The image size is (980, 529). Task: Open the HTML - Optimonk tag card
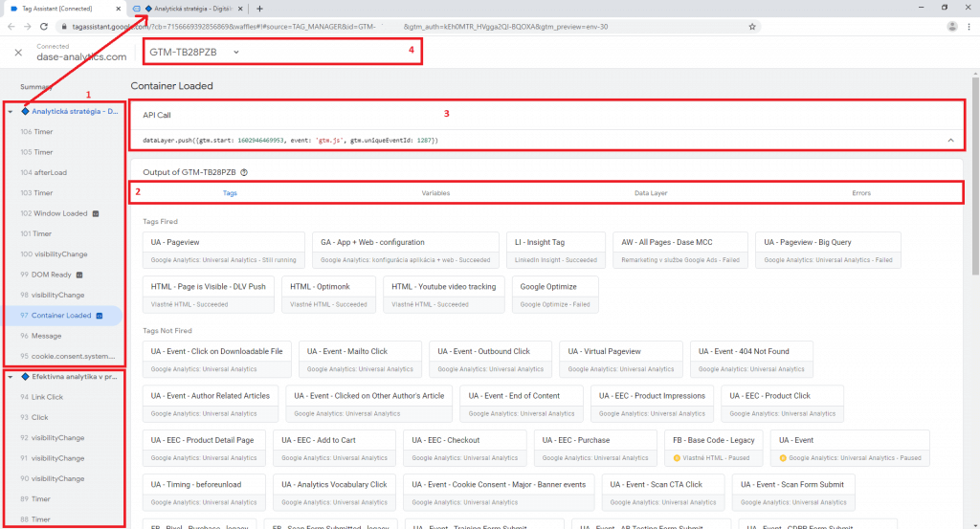(328, 295)
